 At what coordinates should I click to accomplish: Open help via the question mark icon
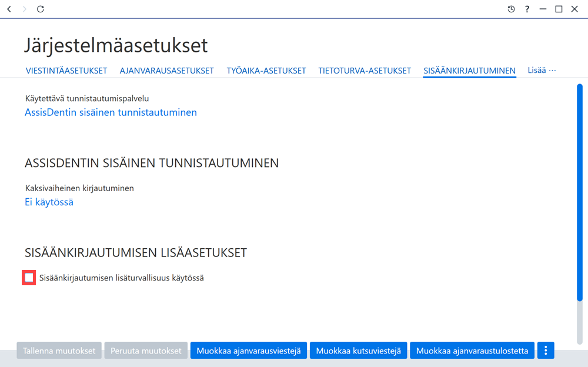(527, 9)
